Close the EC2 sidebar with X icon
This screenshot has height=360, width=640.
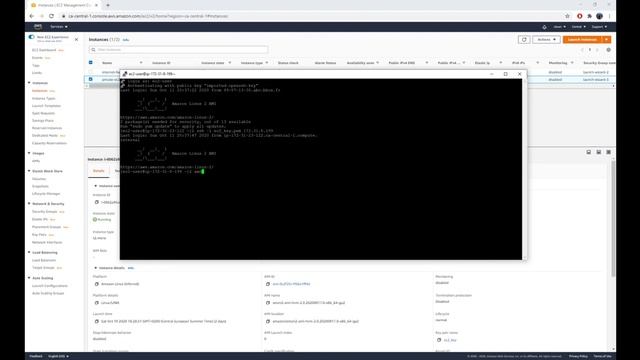(x=76, y=40)
